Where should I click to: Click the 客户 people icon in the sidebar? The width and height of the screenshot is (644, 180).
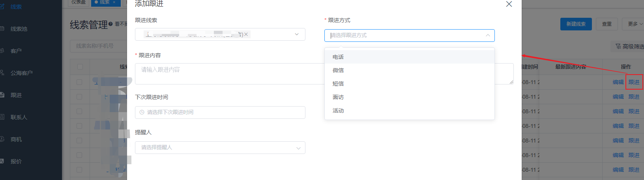(2, 51)
